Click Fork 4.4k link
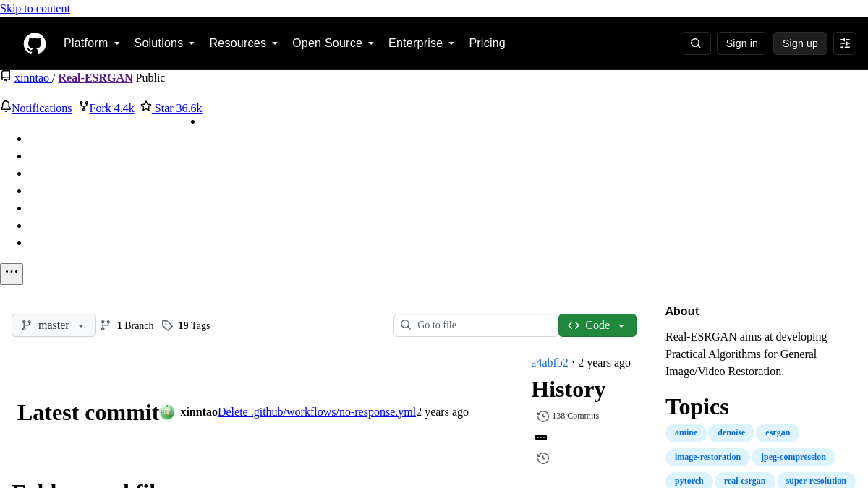Viewport: 868px width, 488px height. coord(112,108)
